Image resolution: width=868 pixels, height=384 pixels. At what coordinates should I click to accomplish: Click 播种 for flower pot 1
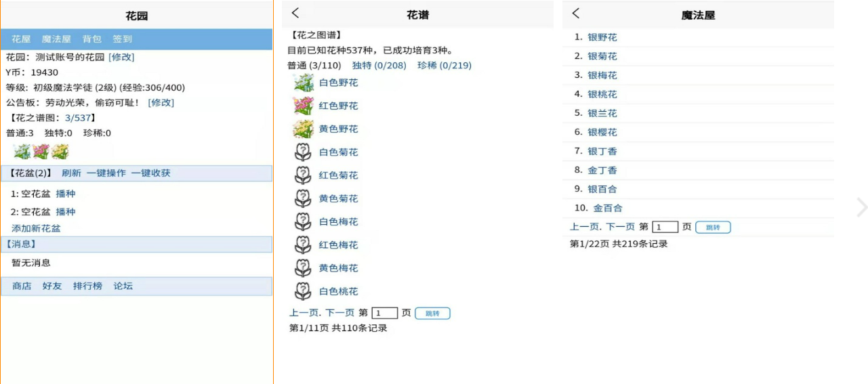click(66, 194)
